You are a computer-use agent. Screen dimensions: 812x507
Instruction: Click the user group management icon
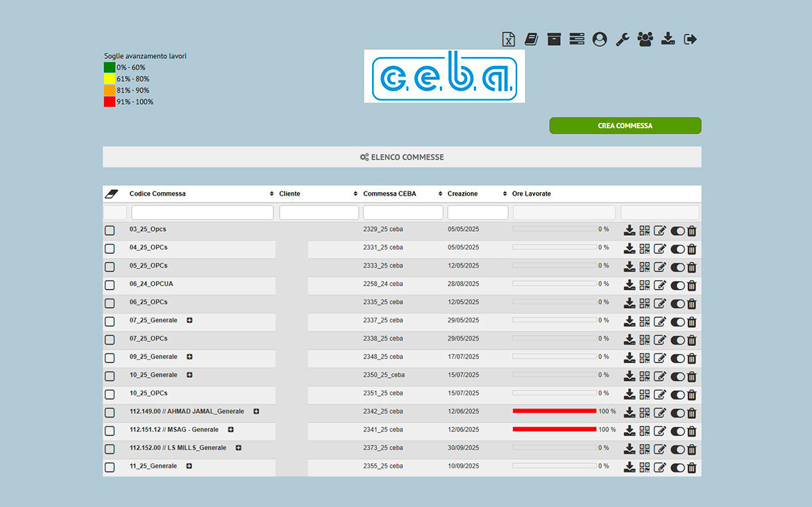coord(644,39)
